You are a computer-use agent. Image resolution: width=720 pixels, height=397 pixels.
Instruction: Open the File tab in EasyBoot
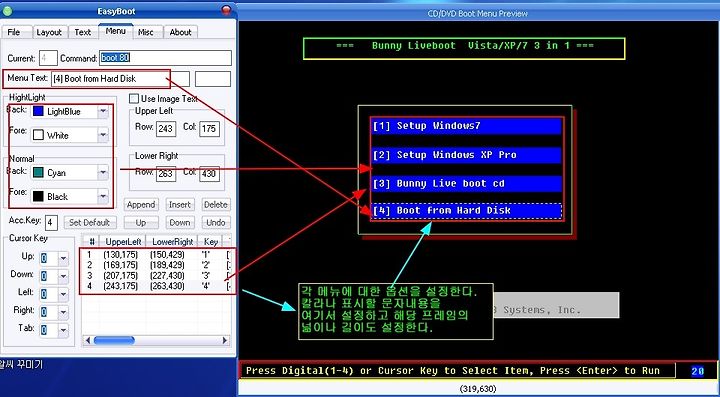coord(14,32)
